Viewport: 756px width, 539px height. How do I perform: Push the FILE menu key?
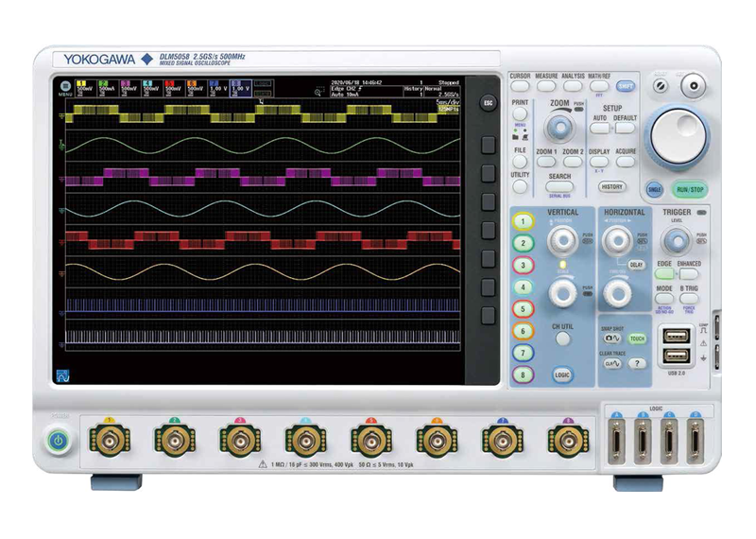[520, 161]
